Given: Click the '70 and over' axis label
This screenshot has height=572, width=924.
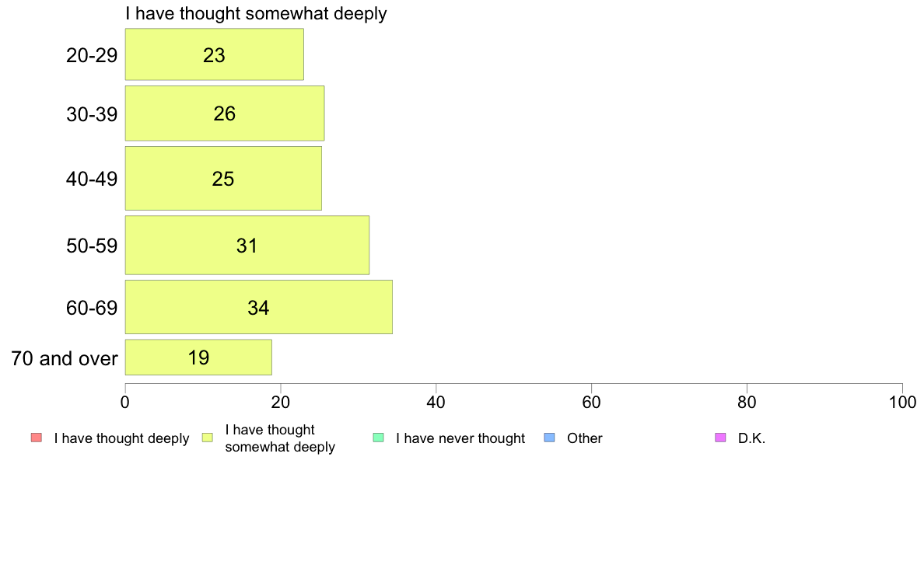Looking at the screenshot, I should [x=65, y=358].
